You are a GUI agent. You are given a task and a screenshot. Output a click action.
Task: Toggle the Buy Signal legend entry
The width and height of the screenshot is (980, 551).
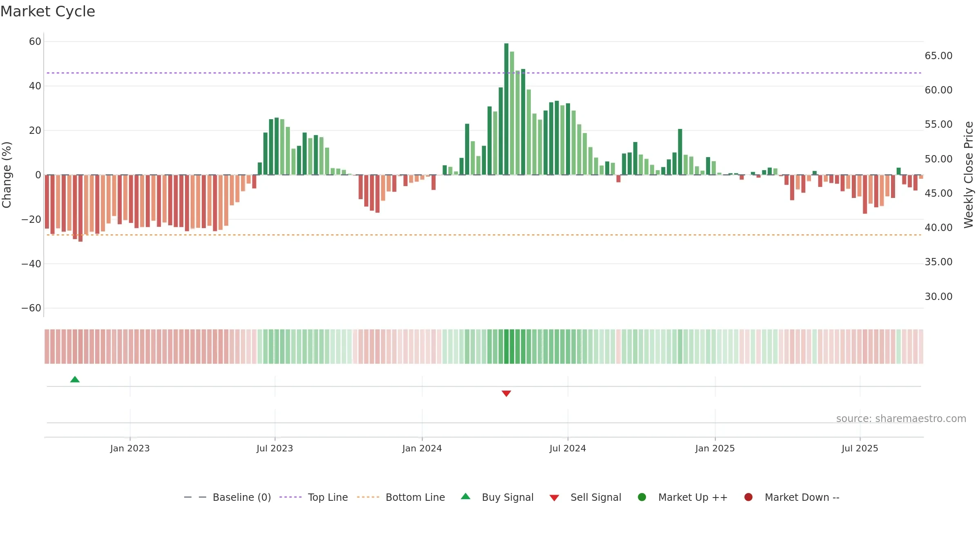497,497
